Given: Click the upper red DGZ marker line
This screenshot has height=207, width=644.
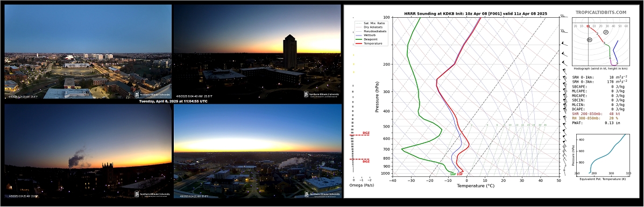Looking at the screenshot, I should pyautogui.click(x=360, y=135).
